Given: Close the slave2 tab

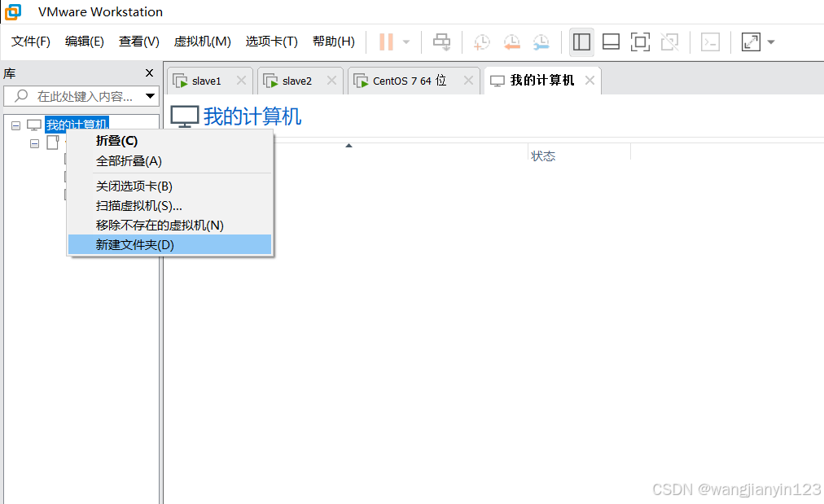Looking at the screenshot, I should (331, 81).
